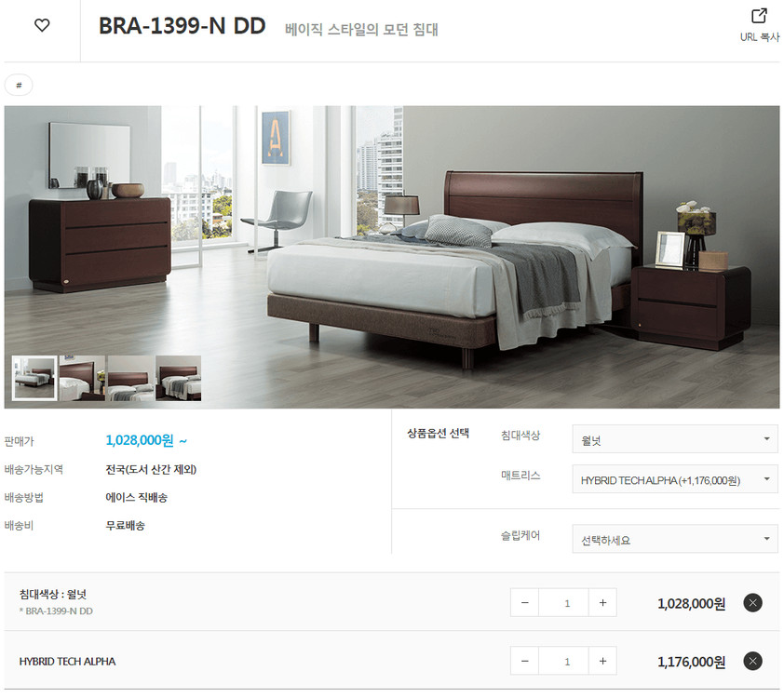This screenshot has height=698, width=784.
Task: View the second headboard close-up thumbnail
Action: tap(82, 378)
